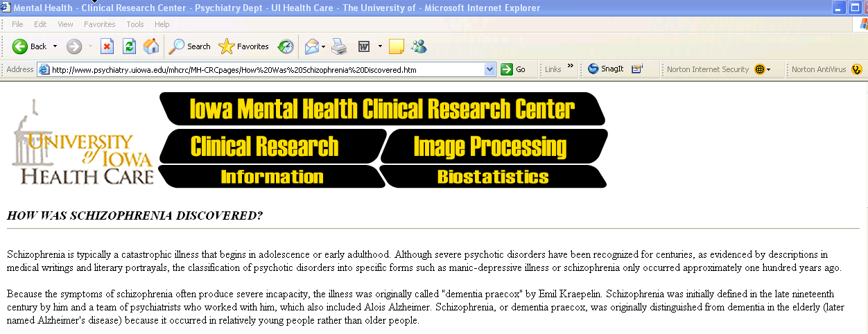Click the Norton AntiVirus yellow icon

coord(857,69)
